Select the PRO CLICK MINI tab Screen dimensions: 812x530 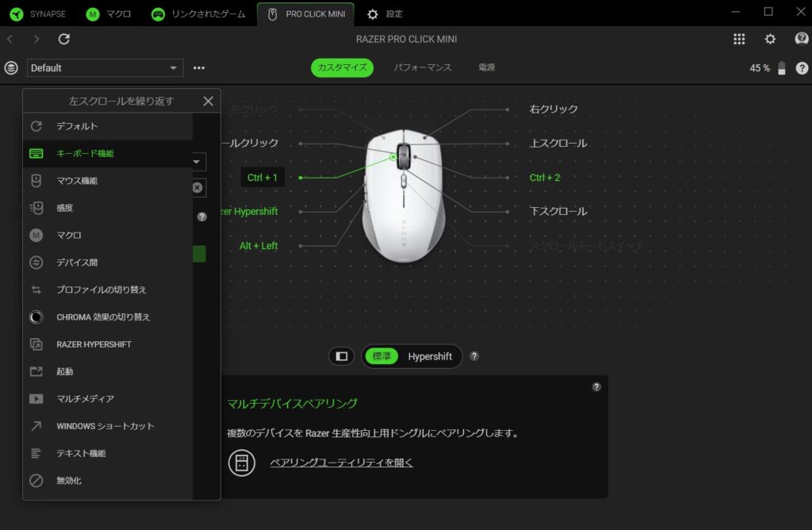(x=305, y=14)
